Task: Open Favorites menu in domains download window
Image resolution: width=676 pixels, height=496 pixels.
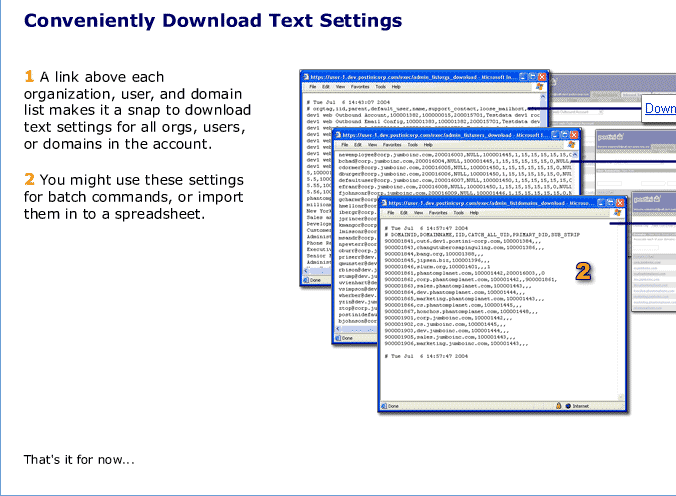Action: pyautogui.click(x=438, y=213)
